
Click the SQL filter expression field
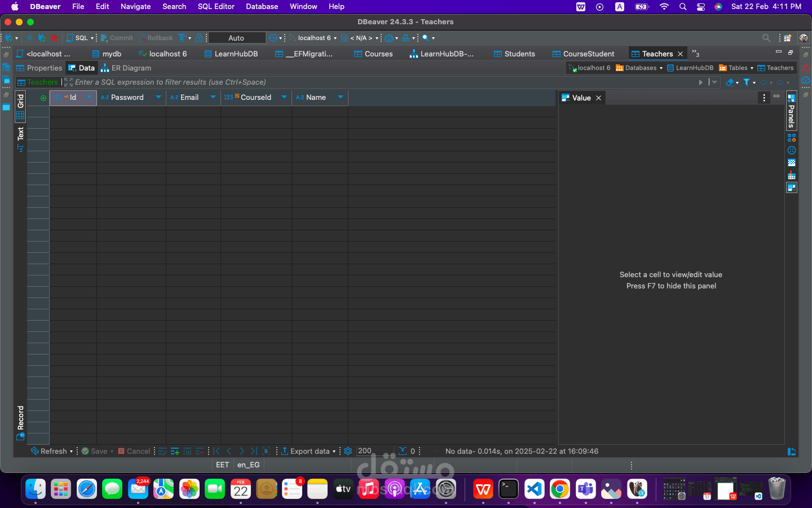pos(383,82)
